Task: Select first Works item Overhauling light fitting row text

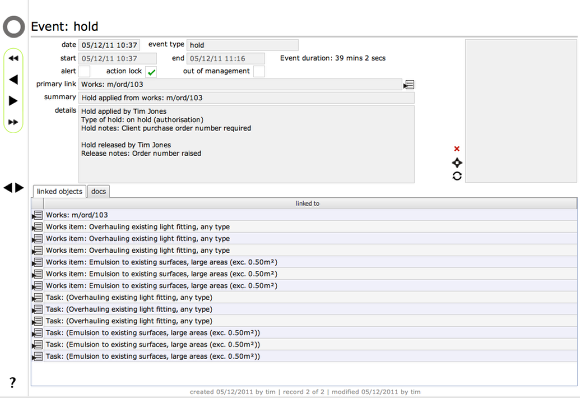Action: (138, 227)
